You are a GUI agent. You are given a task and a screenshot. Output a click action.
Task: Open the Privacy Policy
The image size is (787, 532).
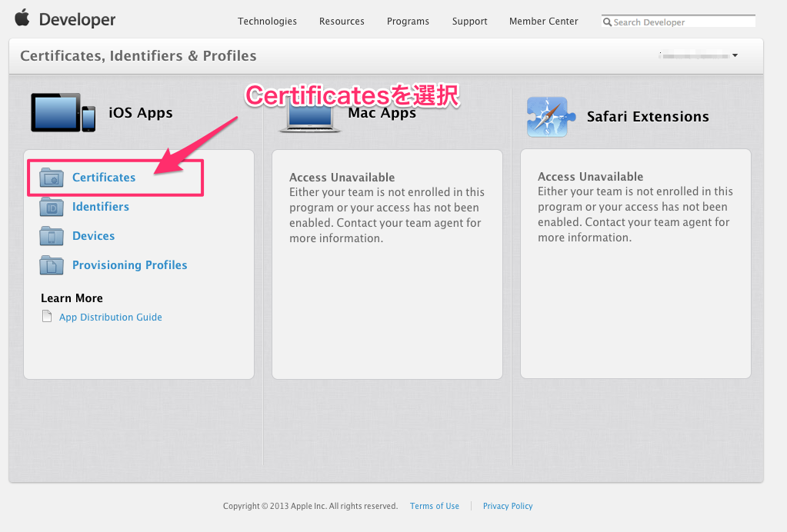coord(507,506)
